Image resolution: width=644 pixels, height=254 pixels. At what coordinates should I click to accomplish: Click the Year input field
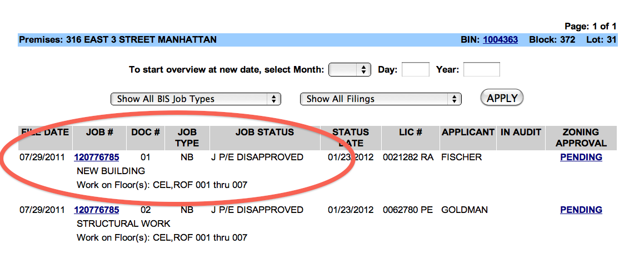[481, 70]
